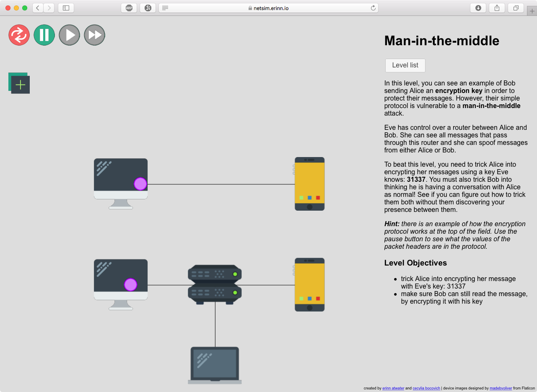Open the cecylia bocovich credit link
537x392 pixels.
(426, 388)
